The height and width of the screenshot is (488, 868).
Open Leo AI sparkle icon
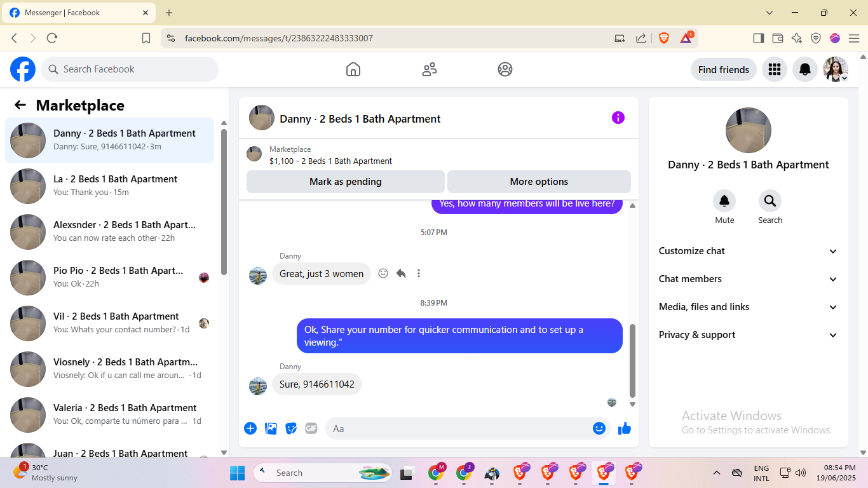point(797,38)
